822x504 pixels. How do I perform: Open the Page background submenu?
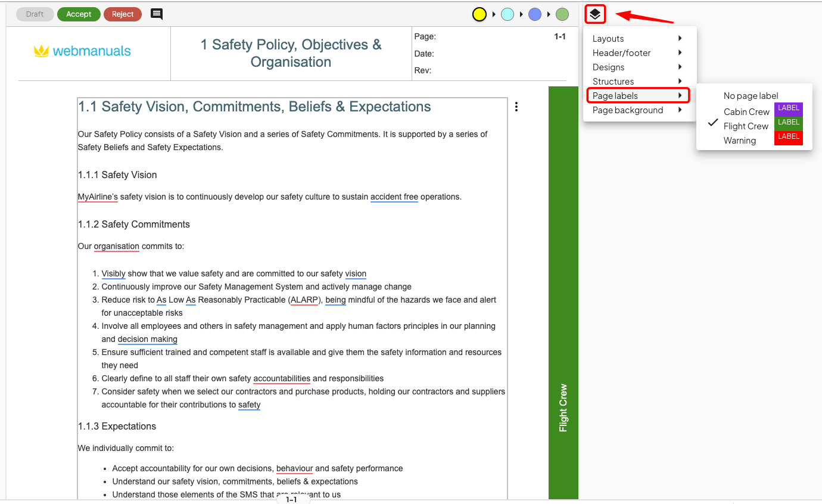640,110
